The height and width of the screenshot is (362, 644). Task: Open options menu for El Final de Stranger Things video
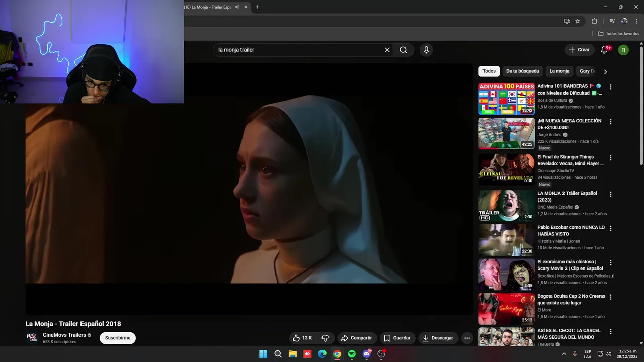coord(611,158)
